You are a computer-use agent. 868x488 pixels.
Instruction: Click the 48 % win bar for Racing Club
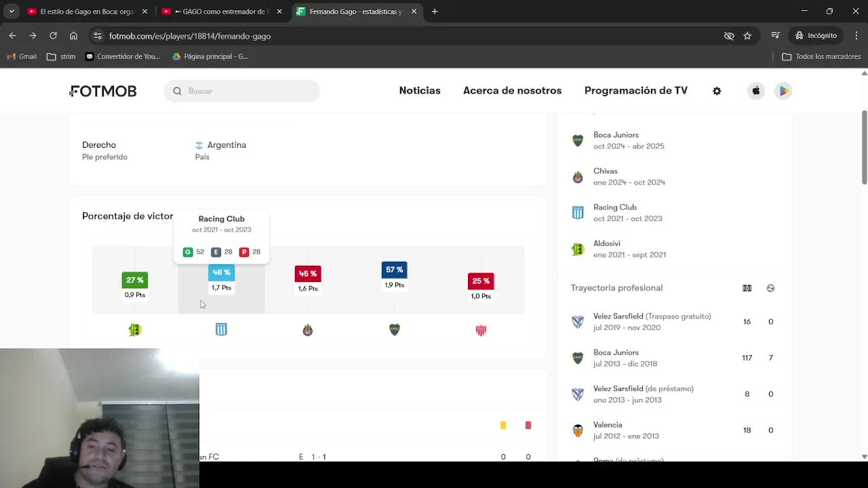coord(221,272)
